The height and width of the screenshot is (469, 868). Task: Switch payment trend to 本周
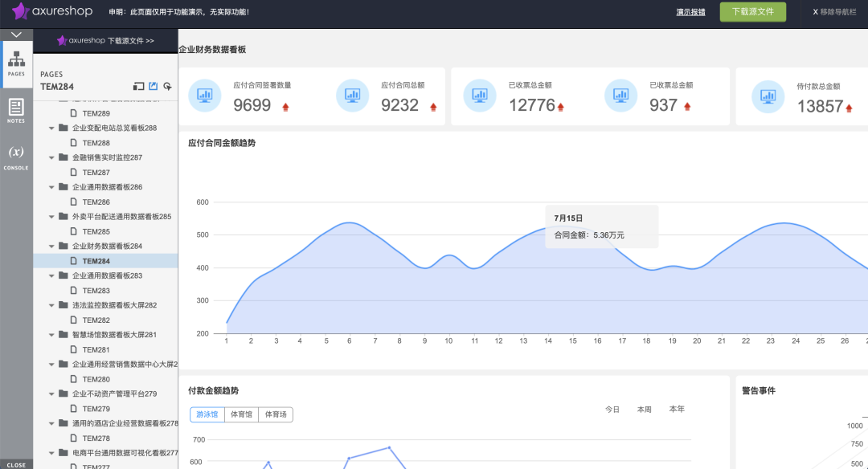pos(645,410)
